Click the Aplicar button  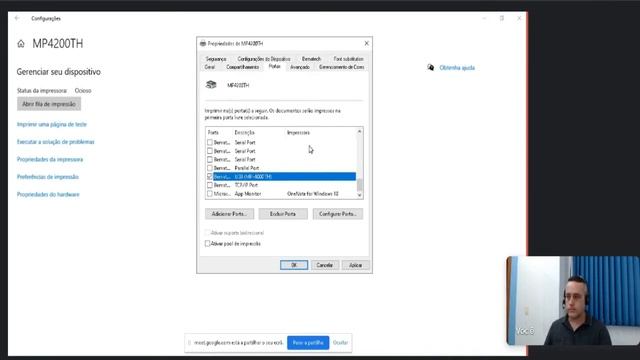click(x=356, y=265)
